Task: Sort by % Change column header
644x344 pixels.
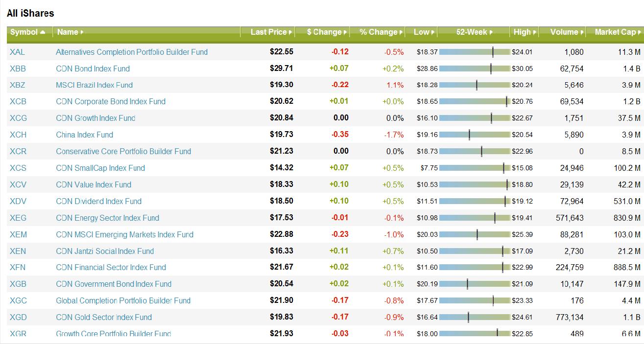Action: pos(381,32)
